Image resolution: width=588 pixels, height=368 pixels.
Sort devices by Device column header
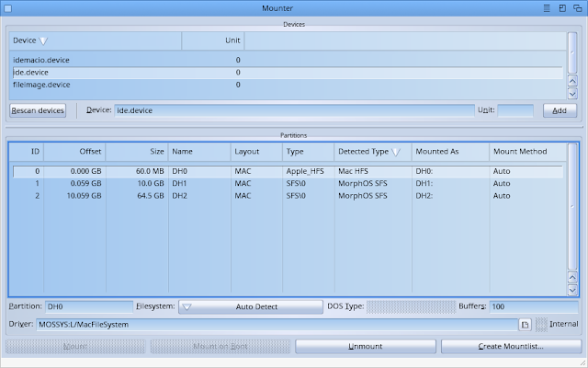(96, 40)
